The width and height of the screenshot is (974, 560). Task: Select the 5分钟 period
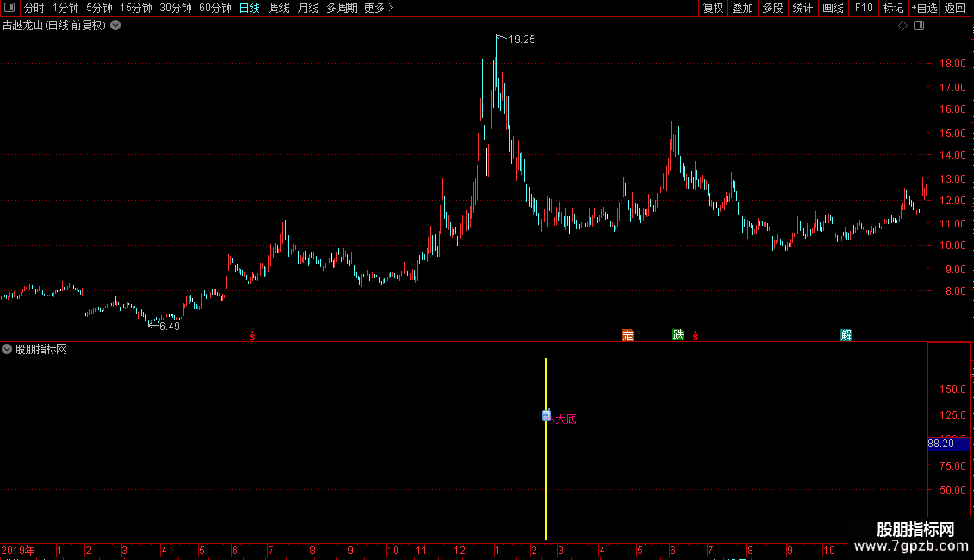pos(99,8)
